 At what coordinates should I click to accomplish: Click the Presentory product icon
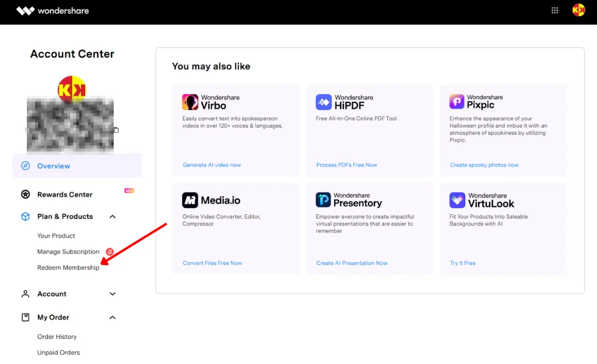324,200
